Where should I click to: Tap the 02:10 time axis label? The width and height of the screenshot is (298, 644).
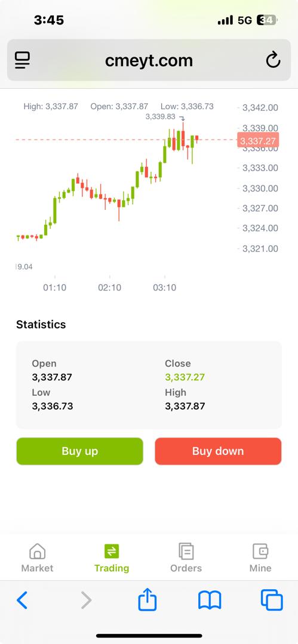tap(109, 287)
